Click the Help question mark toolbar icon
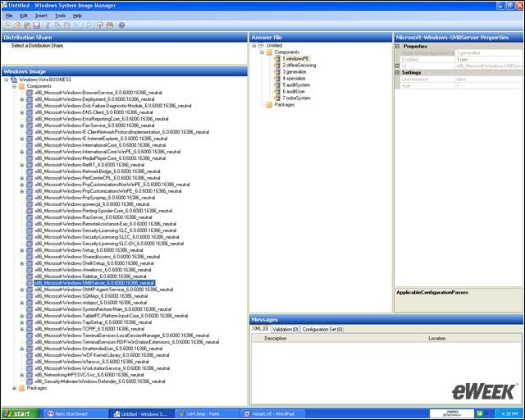 121,25
